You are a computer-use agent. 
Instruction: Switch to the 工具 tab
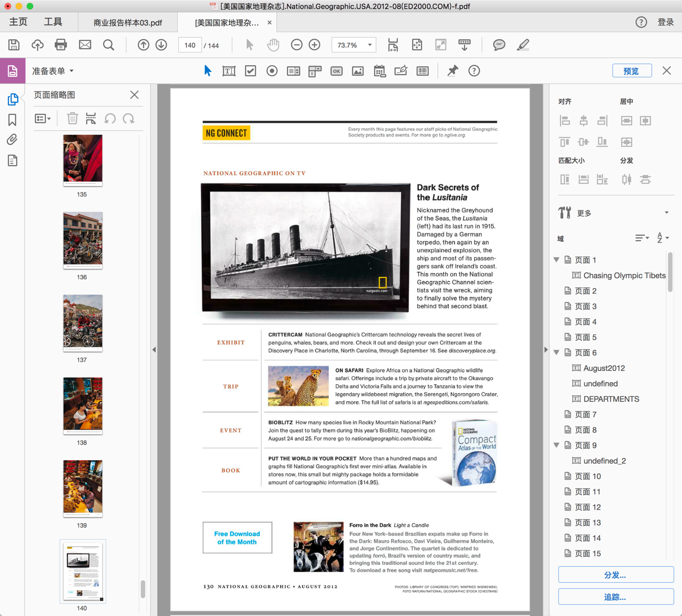point(53,22)
